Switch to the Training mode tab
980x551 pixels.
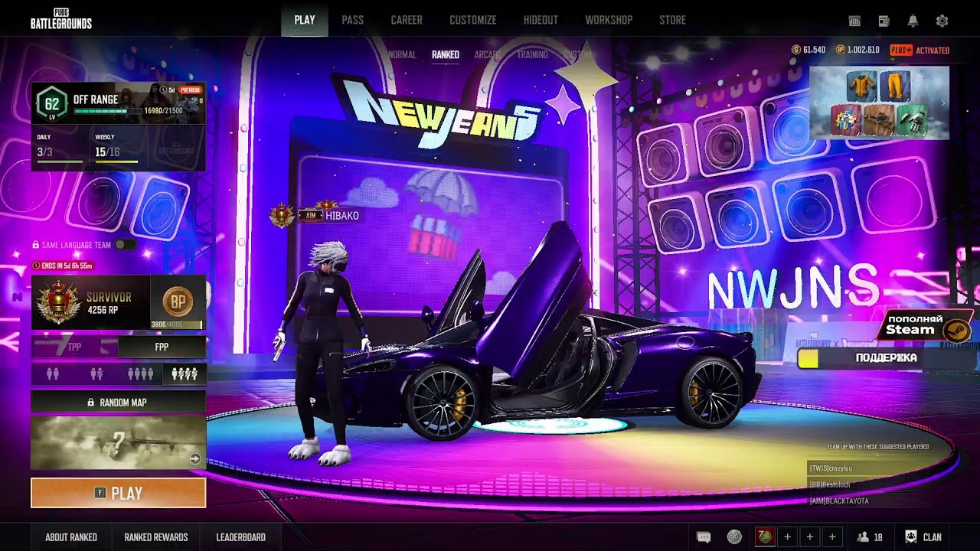click(532, 54)
